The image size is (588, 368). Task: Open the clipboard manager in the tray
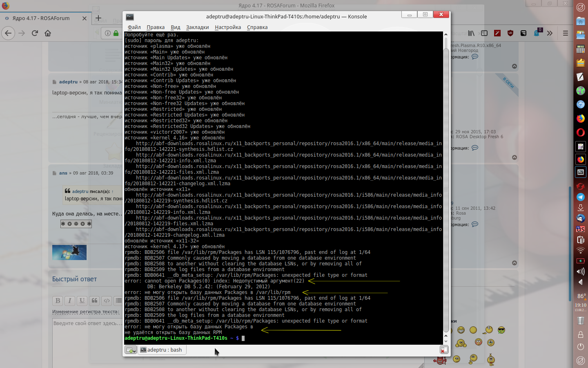click(x=580, y=240)
